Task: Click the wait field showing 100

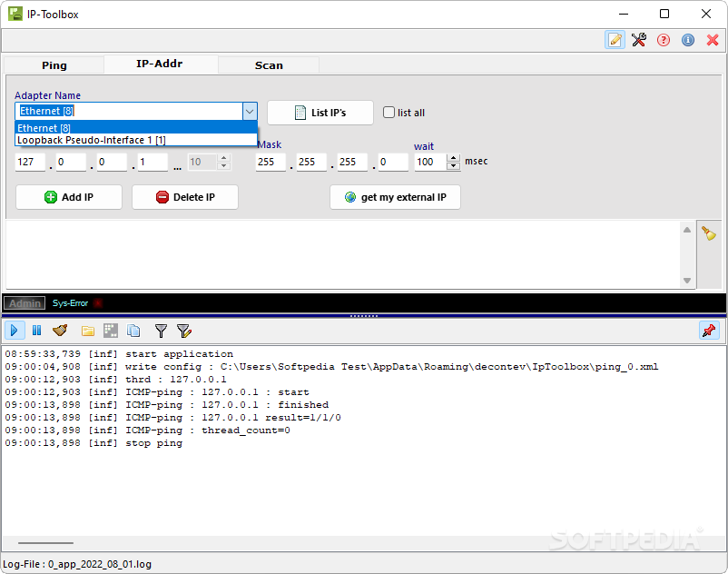Action: click(430, 162)
